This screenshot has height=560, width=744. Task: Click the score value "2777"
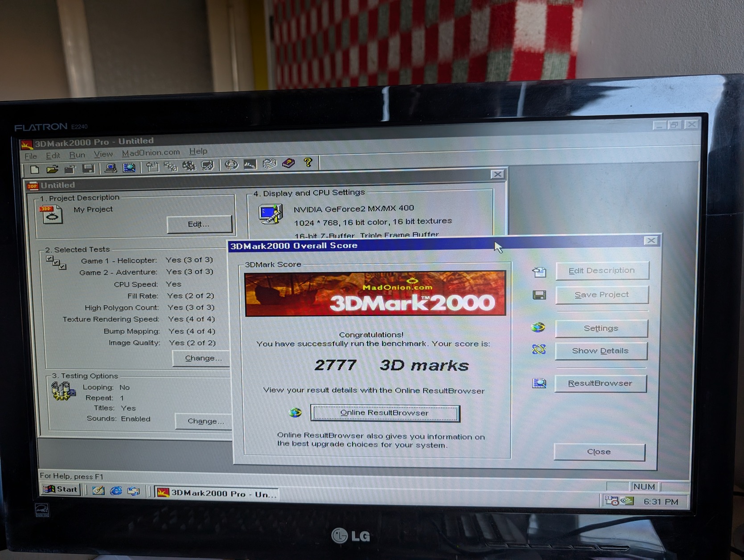point(336,365)
